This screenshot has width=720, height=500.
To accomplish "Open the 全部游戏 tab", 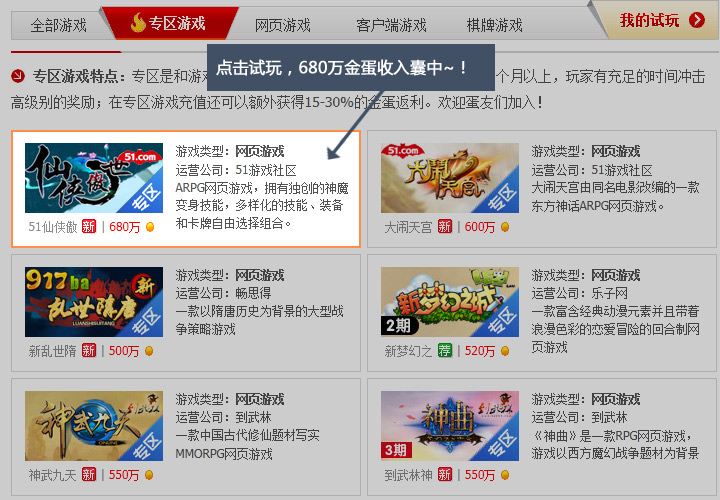I will pos(58,25).
